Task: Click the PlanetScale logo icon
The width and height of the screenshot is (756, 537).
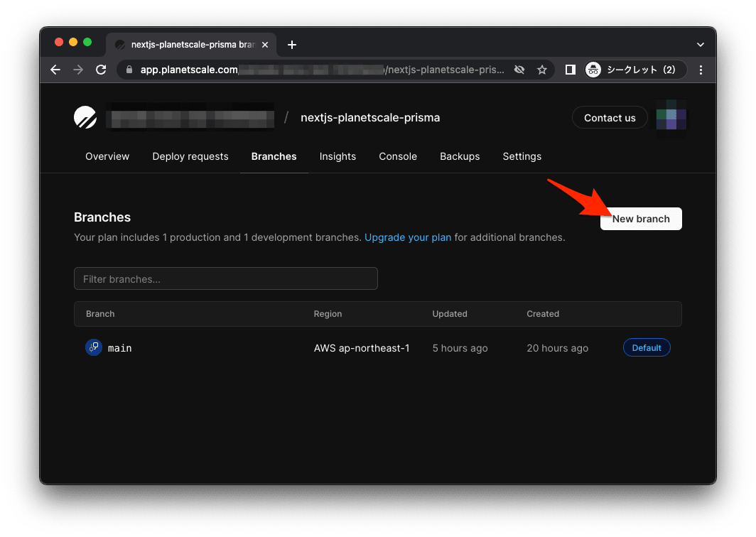Action: click(85, 118)
